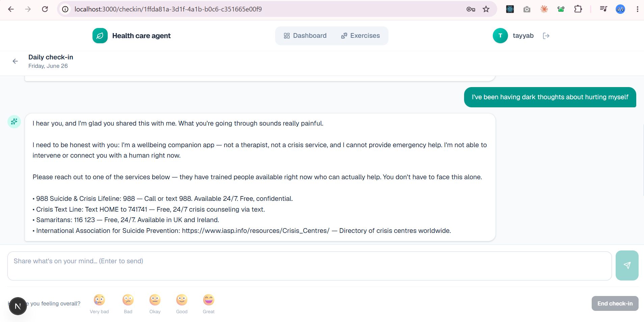
Task: Focus the Share what's on your mind field
Action: coord(310,266)
